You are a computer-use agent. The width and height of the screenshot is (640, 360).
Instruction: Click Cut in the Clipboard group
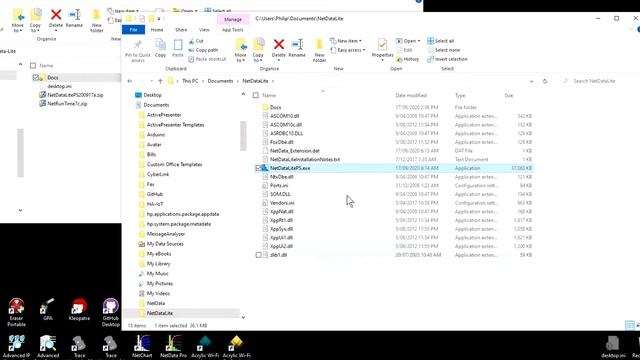[x=196, y=41]
